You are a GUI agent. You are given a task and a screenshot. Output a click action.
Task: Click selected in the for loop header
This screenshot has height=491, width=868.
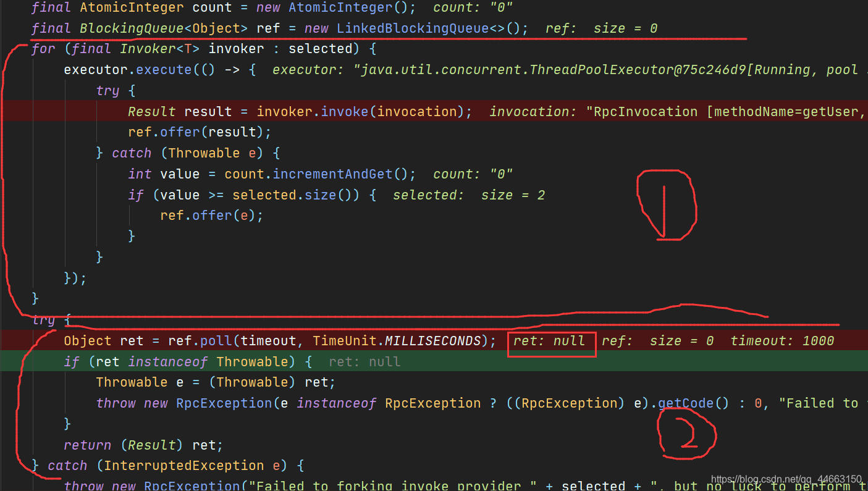point(321,49)
